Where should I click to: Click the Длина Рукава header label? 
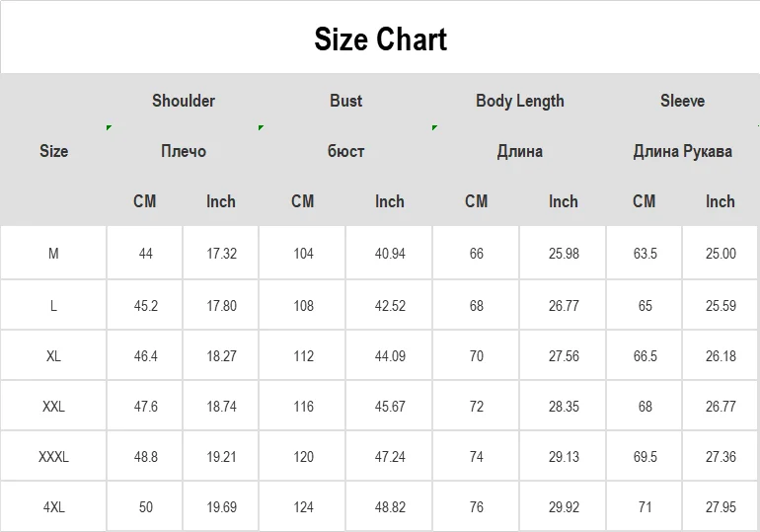click(x=682, y=151)
